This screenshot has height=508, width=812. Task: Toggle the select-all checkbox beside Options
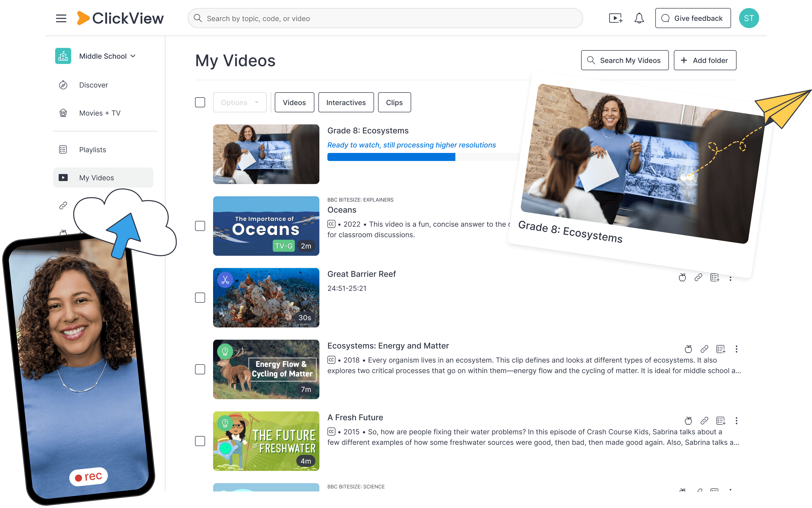click(200, 102)
